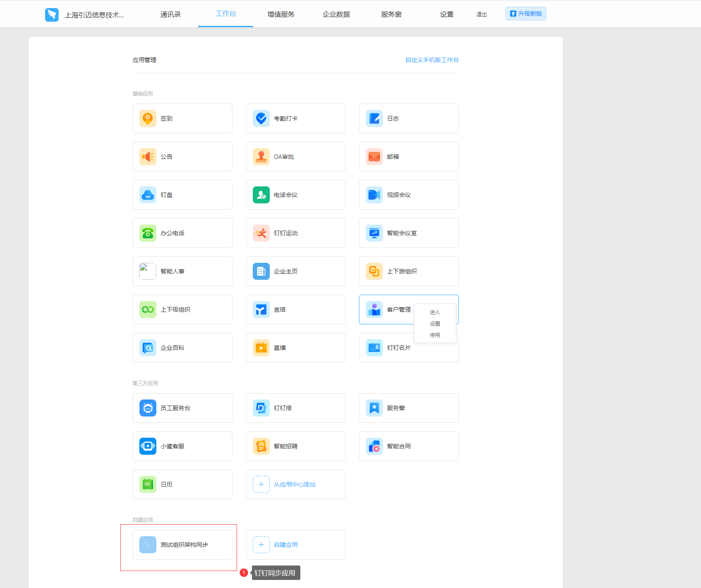Open the 邮箱 mail envelope icon
Image resolution: width=701 pixels, height=588 pixels.
[374, 157]
